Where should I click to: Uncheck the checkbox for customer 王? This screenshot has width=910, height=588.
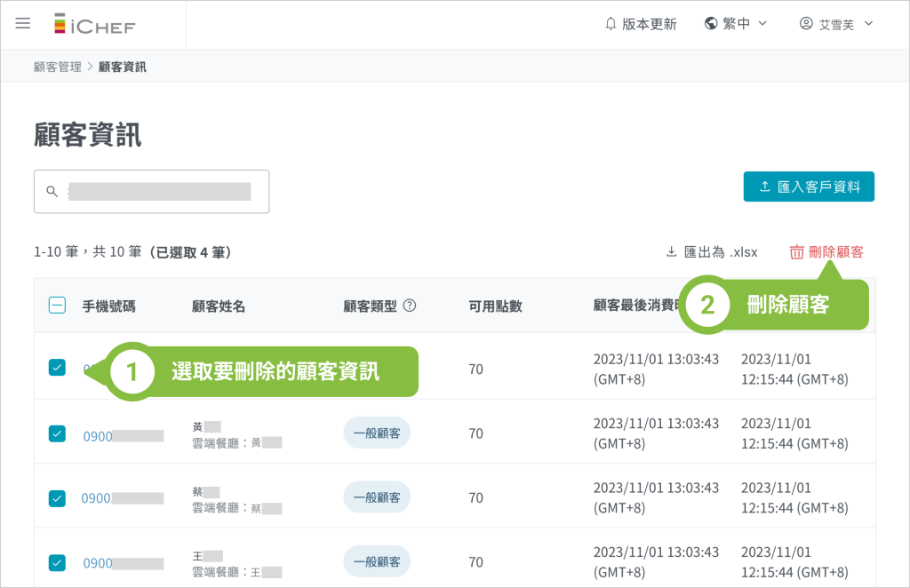coord(57,562)
